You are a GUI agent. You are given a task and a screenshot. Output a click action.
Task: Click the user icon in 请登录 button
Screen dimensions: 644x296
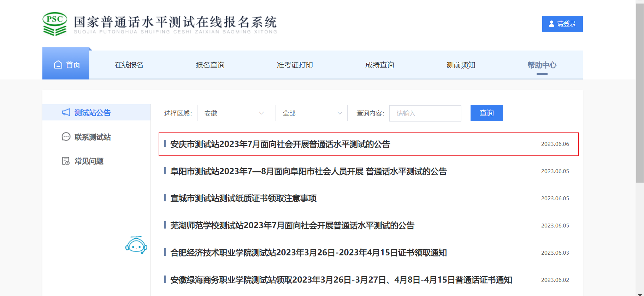(551, 24)
